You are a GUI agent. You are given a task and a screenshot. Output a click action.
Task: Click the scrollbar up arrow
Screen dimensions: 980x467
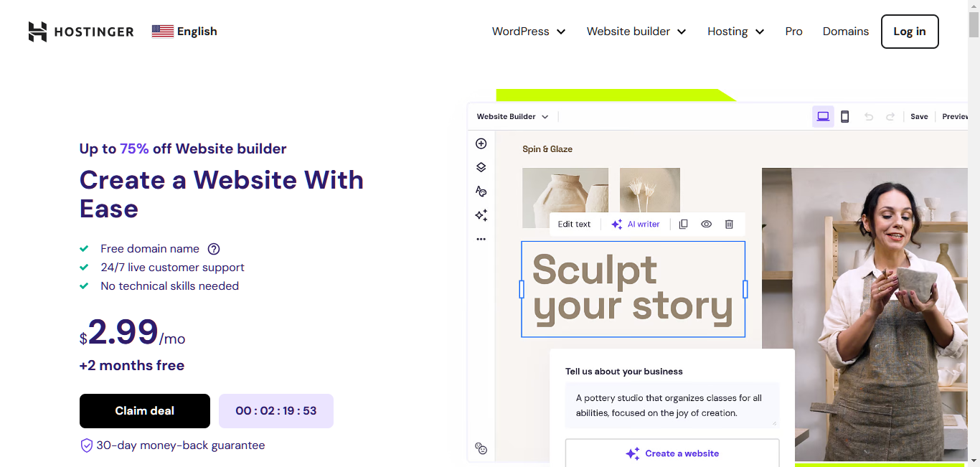[x=974, y=6]
